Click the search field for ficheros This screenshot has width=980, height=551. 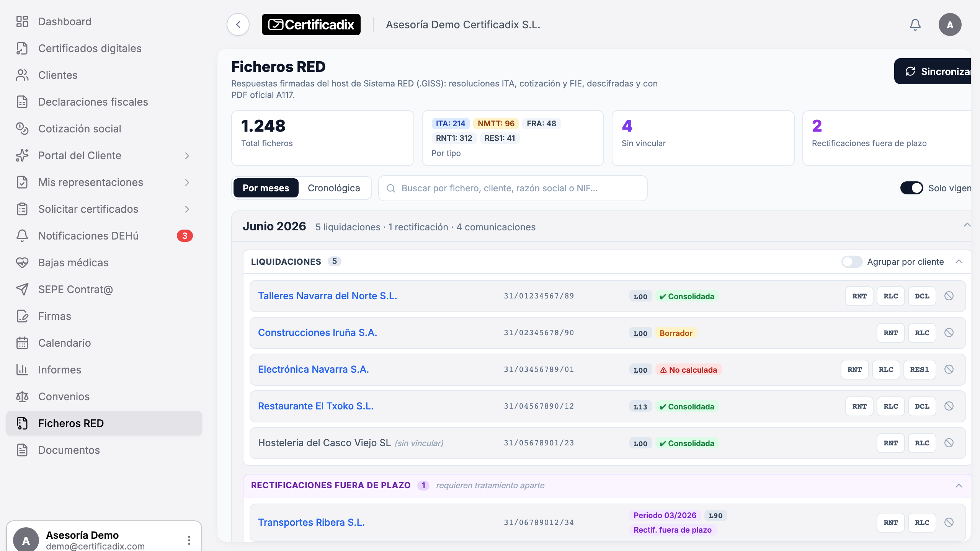[513, 188]
